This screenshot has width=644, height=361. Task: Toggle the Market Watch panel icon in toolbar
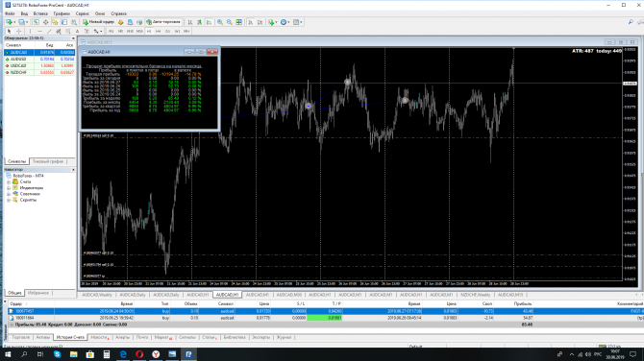37,22
